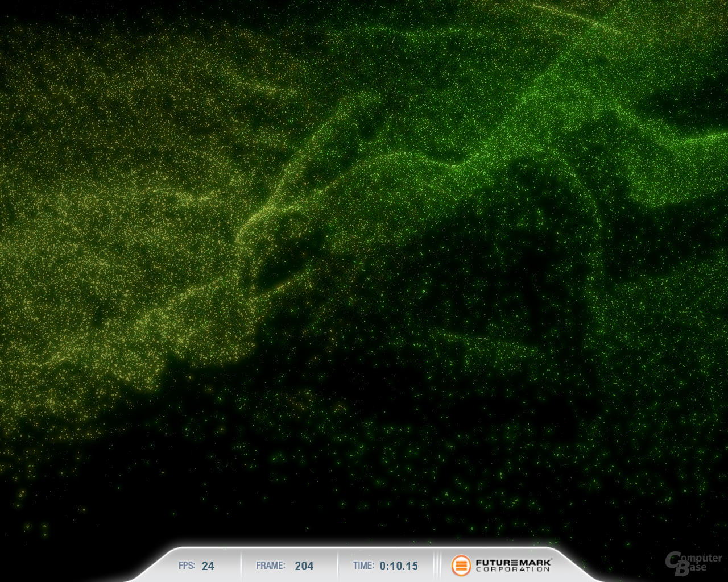This screenshot has width=728, height=582.
Task: Click the orange Futuremark logo icon
Action: pyautogui.click(x=461, y=566)
